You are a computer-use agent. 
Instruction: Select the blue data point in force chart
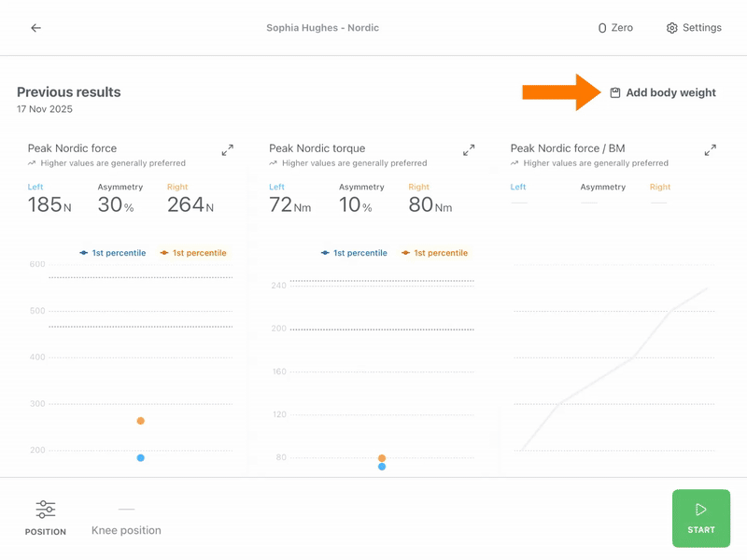coord(141,458)
